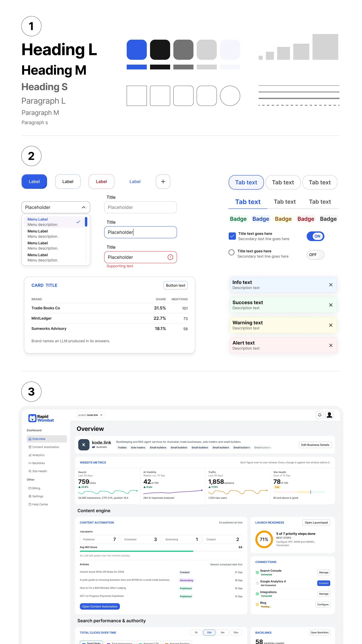Image resolution: width=362 pixels, height=644 pixels.
Task: Open Site Health in the sidebar
Action: tap(47, 471)
